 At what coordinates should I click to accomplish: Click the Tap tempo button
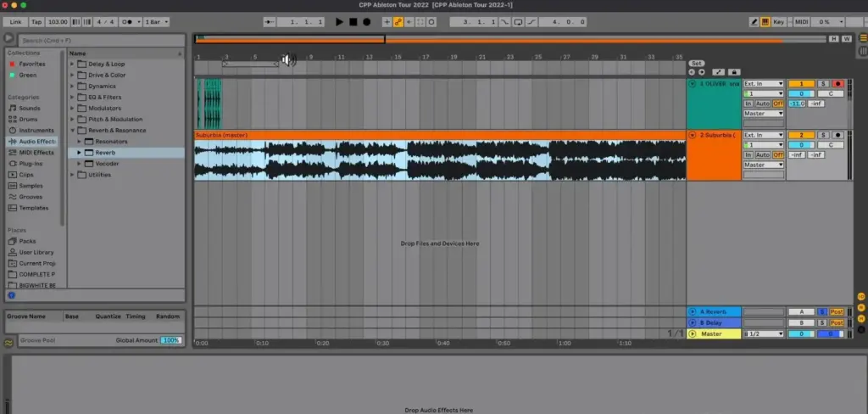(36, 21)
